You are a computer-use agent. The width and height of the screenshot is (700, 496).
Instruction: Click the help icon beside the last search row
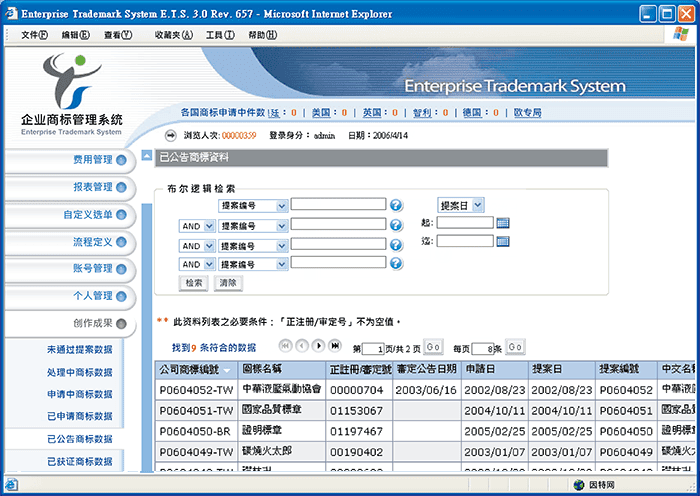[x=396, y=264]
